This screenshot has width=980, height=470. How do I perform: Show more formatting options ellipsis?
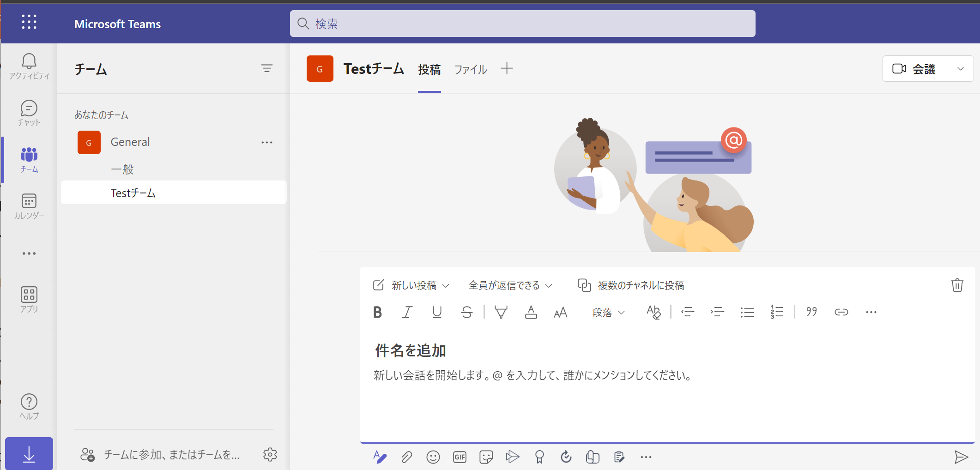[871, 313]
